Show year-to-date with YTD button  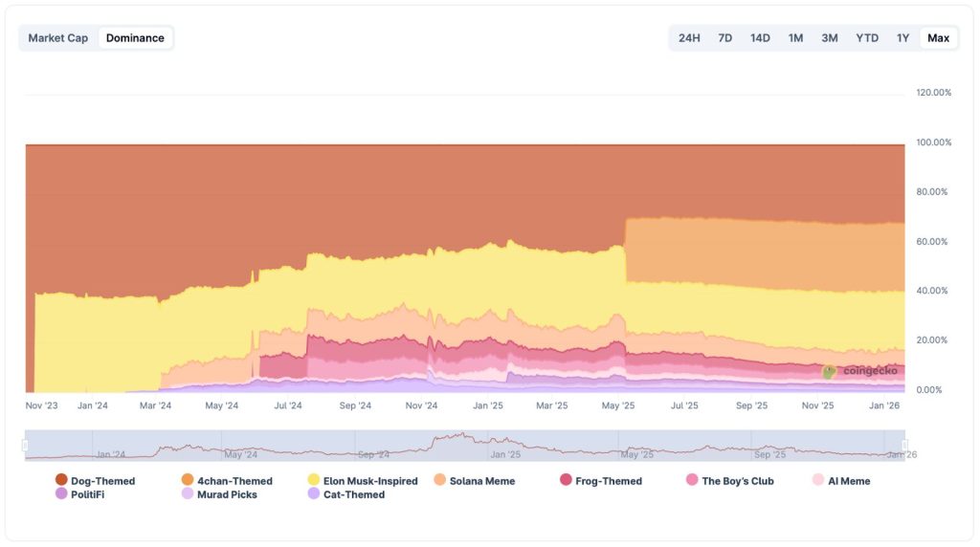[867, 38]
